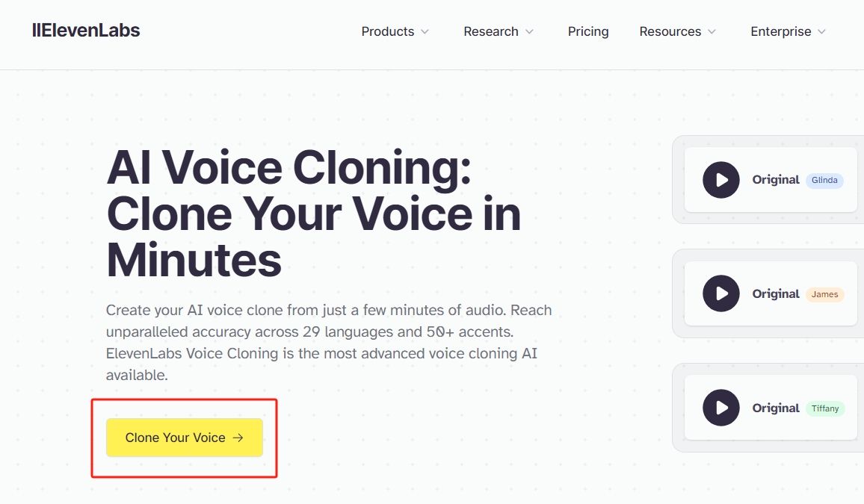Viewport: 864px width, 504px height.
Task: Select the James voice tag
Action: pos(824,294)
